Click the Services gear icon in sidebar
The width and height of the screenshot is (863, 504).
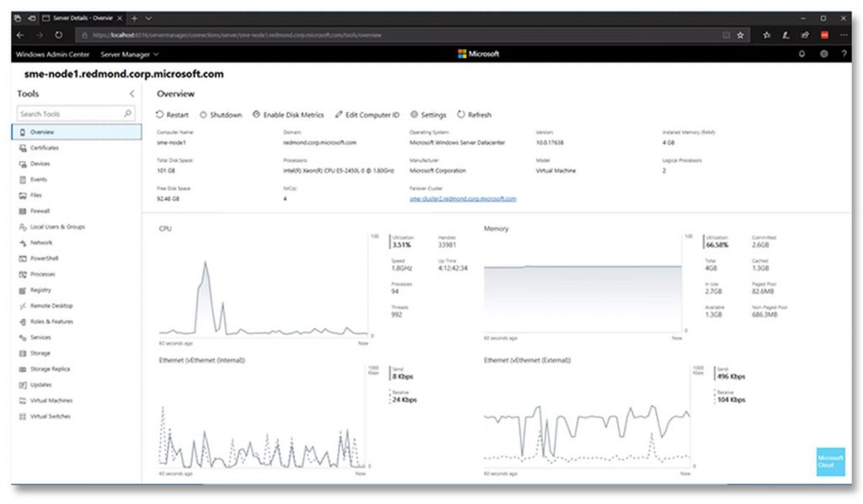(23, 337)
